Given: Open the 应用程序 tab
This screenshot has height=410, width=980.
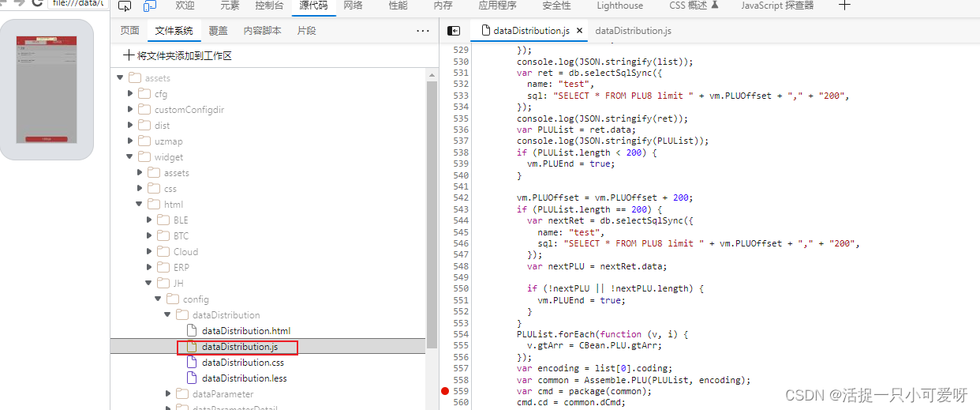Looking at the screenshot, I should 497,6.
